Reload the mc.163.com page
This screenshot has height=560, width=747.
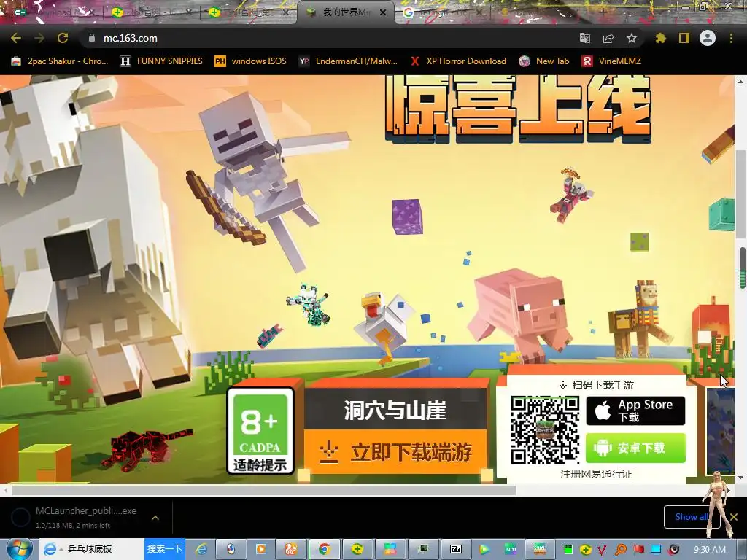(x=63, y=38)
